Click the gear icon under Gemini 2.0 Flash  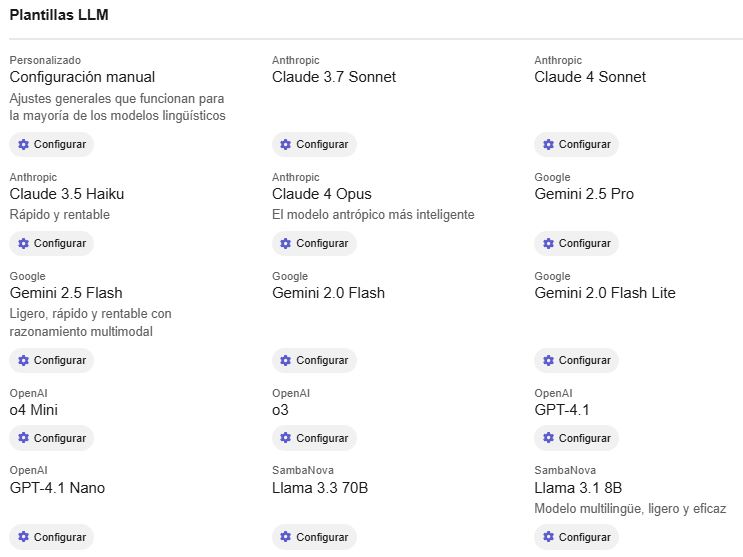pos(286,361)
